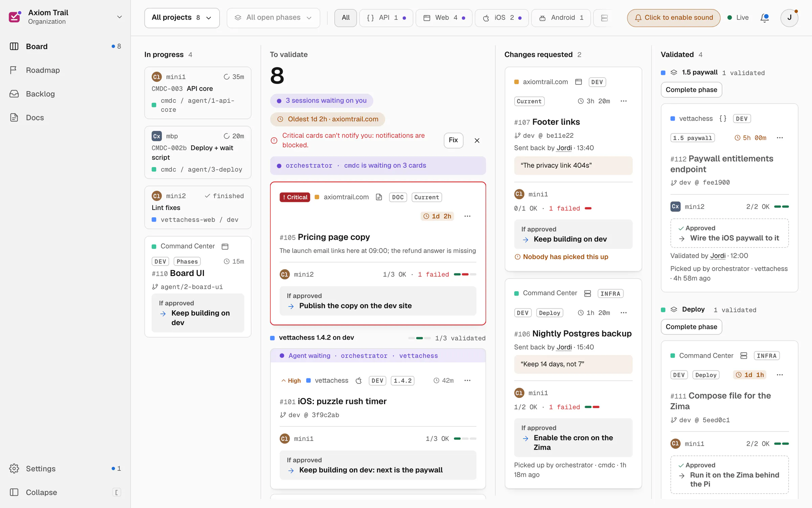The image size is (812, 508).
Task: Click the server filter icon after Android
Action: coord(604,18)
